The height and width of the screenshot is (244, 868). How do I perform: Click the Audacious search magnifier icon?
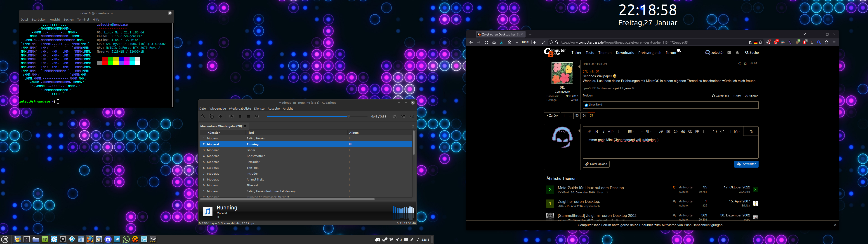tap(203, 116)
